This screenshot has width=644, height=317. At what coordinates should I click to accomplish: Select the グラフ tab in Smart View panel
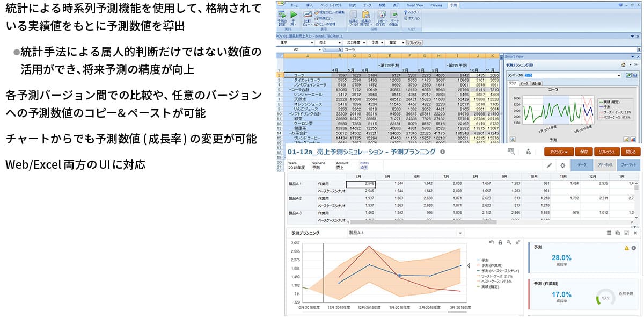pyautogui.click(x=512, y=83)
